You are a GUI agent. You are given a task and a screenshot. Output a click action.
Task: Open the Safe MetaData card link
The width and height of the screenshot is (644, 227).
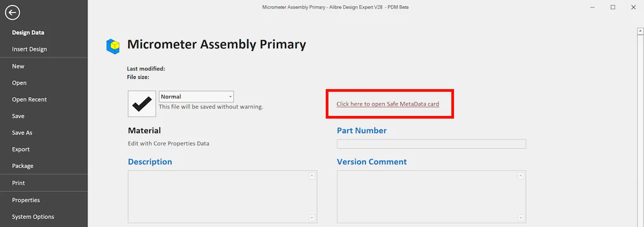tap(387, 104)
